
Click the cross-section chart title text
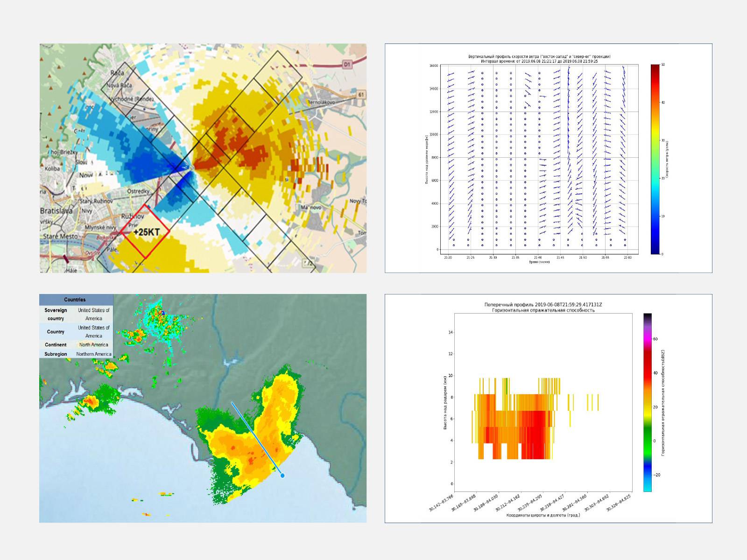(543, 307)
